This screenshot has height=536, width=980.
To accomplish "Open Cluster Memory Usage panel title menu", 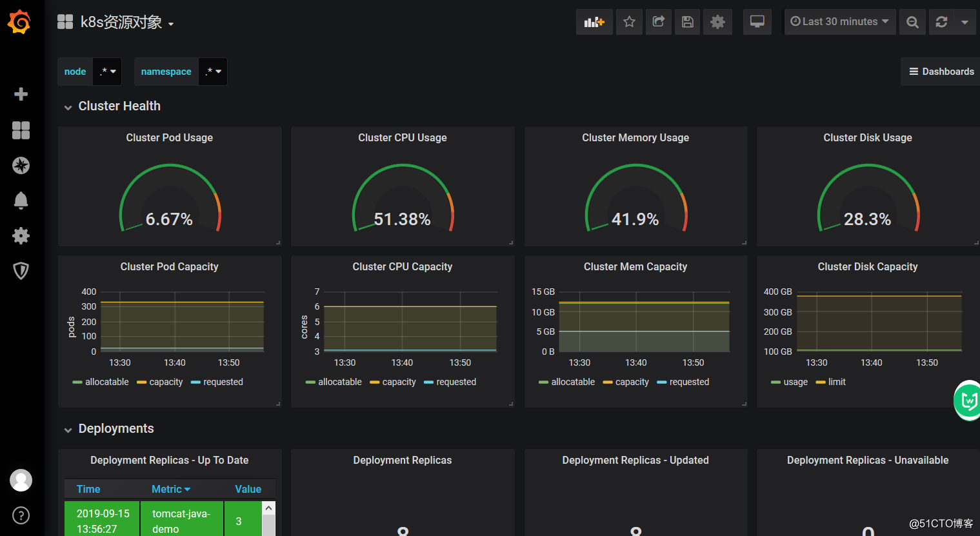I will point(635,138).
